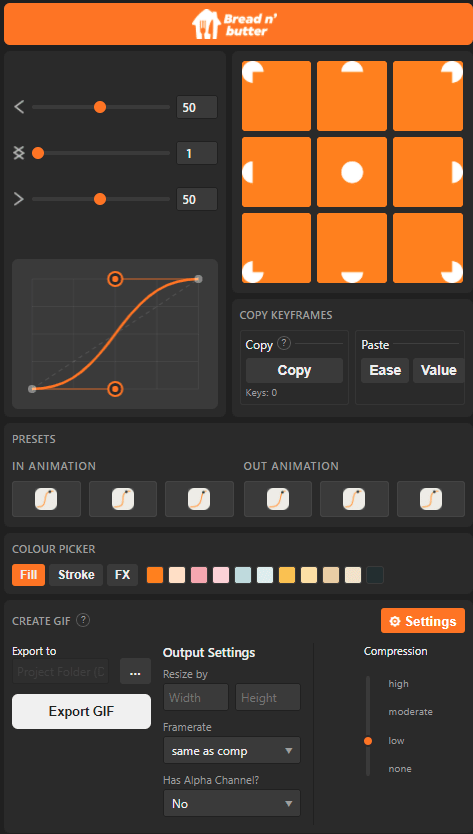Pick the tan beige colour swatch

coord(331,575)
